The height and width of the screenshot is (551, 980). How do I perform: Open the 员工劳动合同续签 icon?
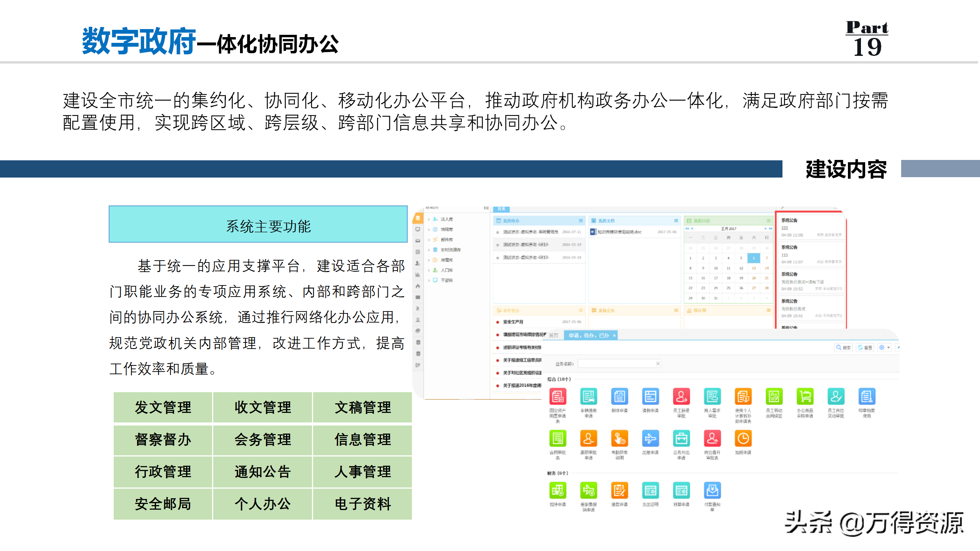pyautogui.click(x=774, y=396)
